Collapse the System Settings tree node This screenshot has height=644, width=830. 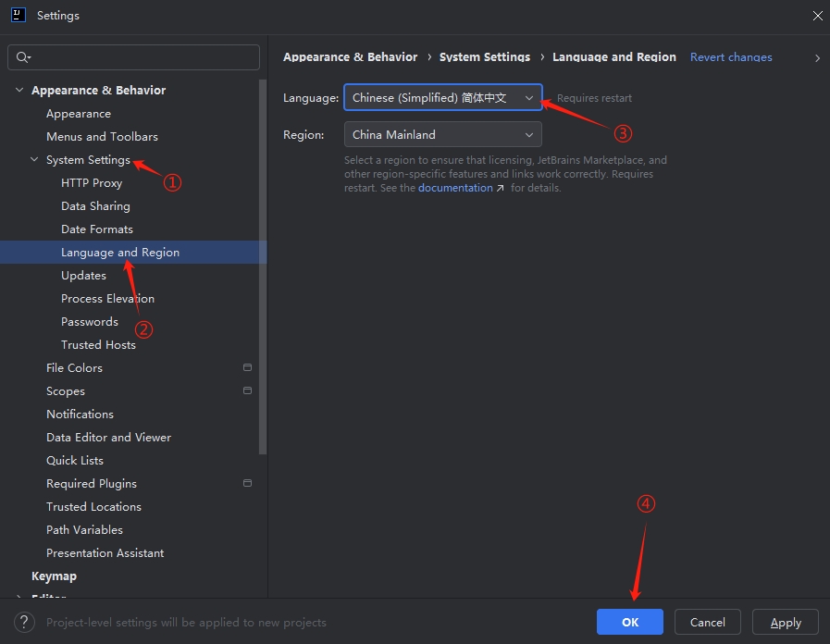coord(35,160)
